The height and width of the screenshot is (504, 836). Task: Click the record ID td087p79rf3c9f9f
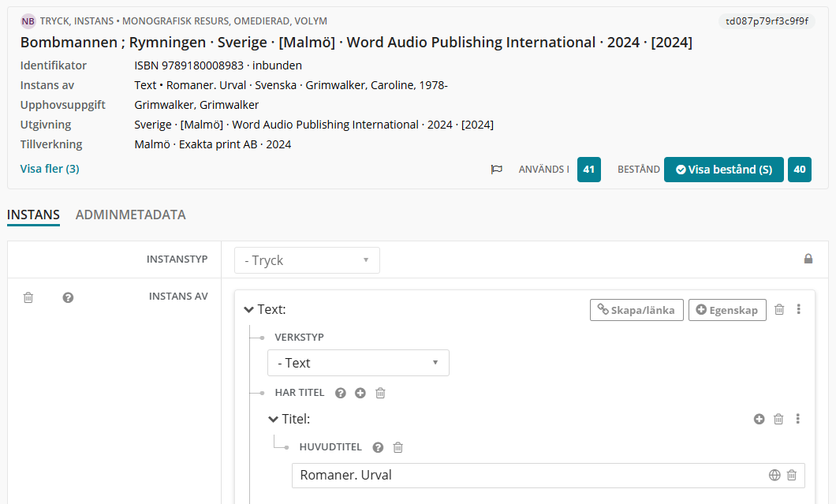[x=767, y=21]
